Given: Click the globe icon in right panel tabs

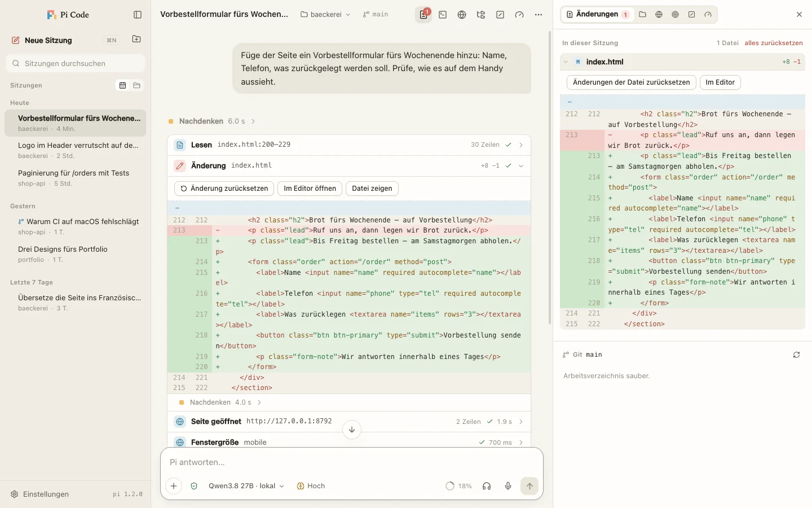Looking at the screenshot, I should pos(659,15).
